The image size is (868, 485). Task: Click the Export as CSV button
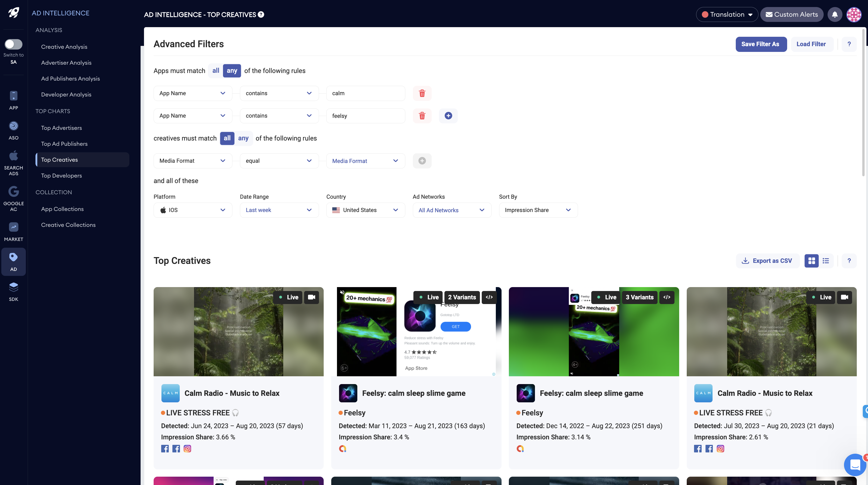pyautogui.click(x=767, y=261)
